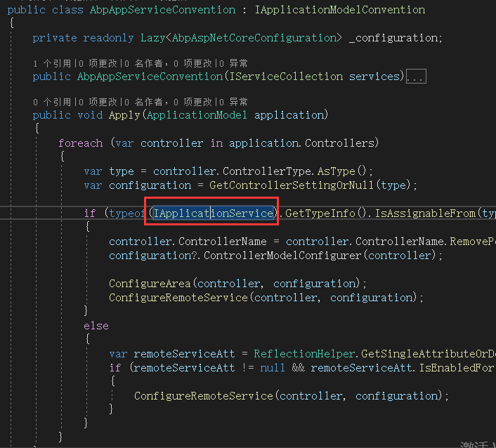This screenshot has width=496, height=448.
Task: Open the '1 个引用' CodeLens link
Action: (x=52, y=63)
